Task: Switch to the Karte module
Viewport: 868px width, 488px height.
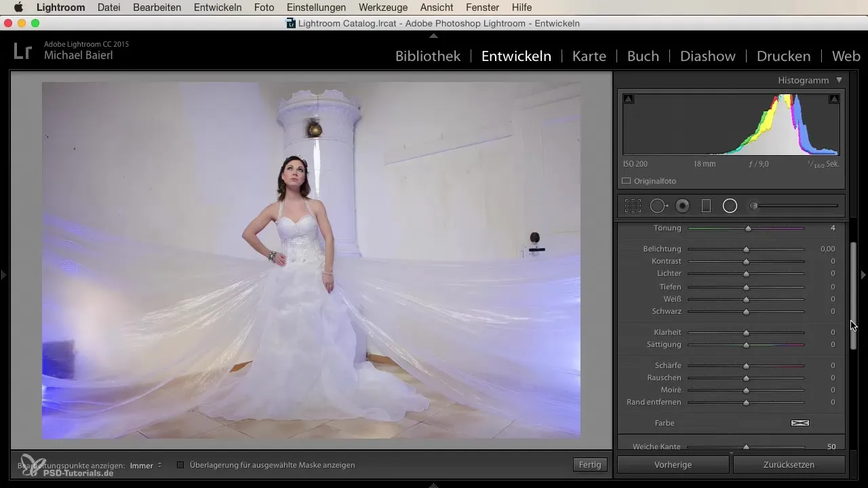Action: point(589,56)
